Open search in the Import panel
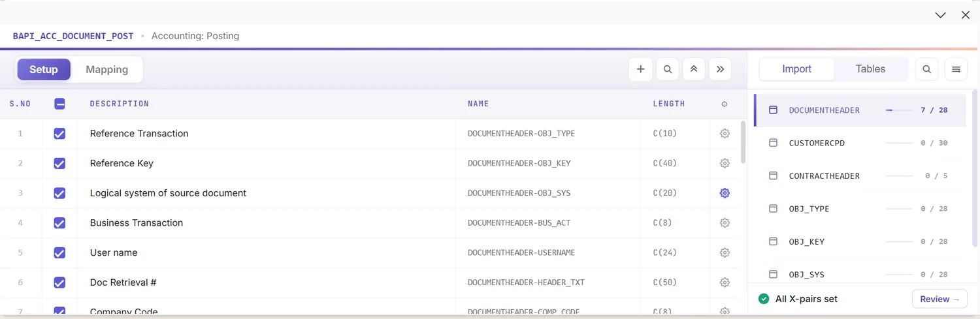 coord(926,69)
